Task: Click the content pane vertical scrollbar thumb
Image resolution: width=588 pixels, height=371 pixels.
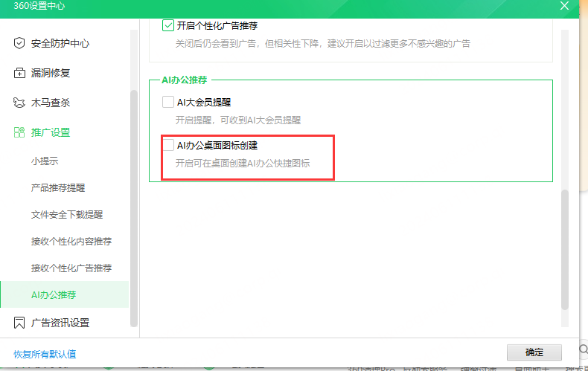Action: pyautogui.click(x=565, y=250)
